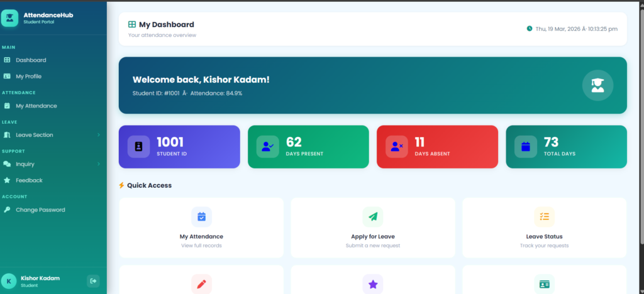Click the My Attendance quick access calendar icon
This screenshot has width=644, height=294.
coord(201,217)
